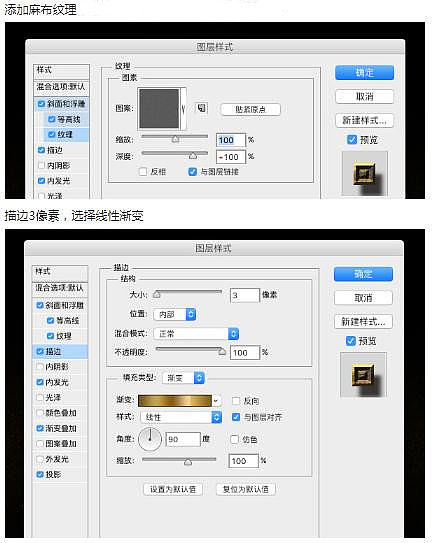Enable the 反相 checkbox
Image resolution: width=436 pixels, height=543 pixels.
coord(143,171)
